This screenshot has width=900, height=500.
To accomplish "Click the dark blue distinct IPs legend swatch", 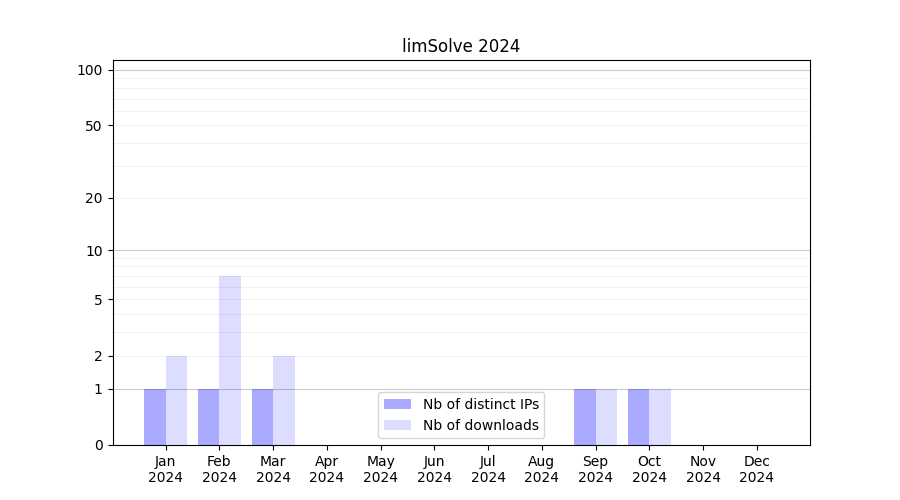I will click(x=397, y=404).
